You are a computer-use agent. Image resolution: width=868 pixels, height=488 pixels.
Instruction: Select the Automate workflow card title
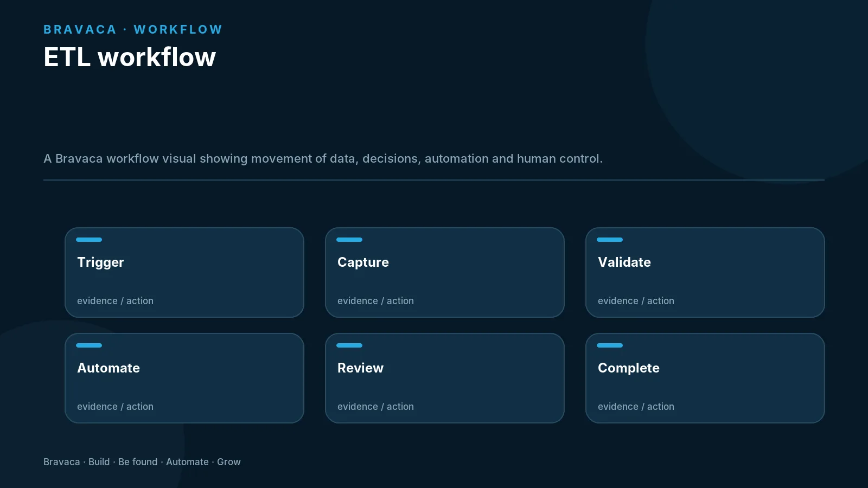click(x=108, y=368)
